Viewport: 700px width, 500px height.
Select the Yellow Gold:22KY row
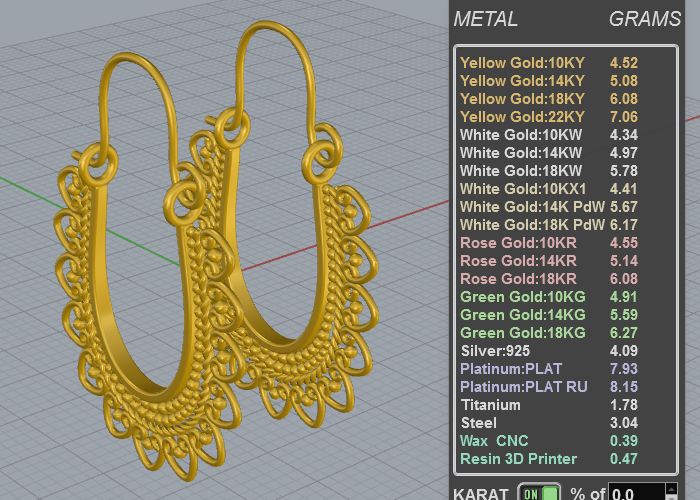[x=549, y=117]
